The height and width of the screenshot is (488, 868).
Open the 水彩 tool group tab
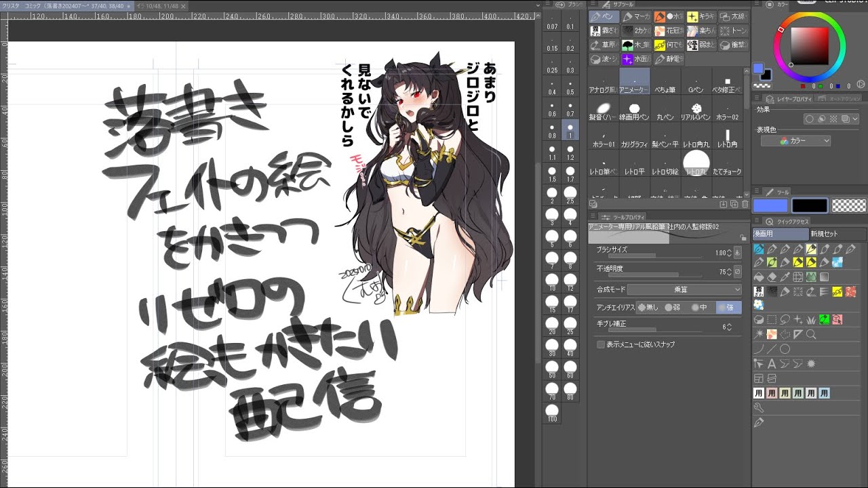tap(669, 16)
